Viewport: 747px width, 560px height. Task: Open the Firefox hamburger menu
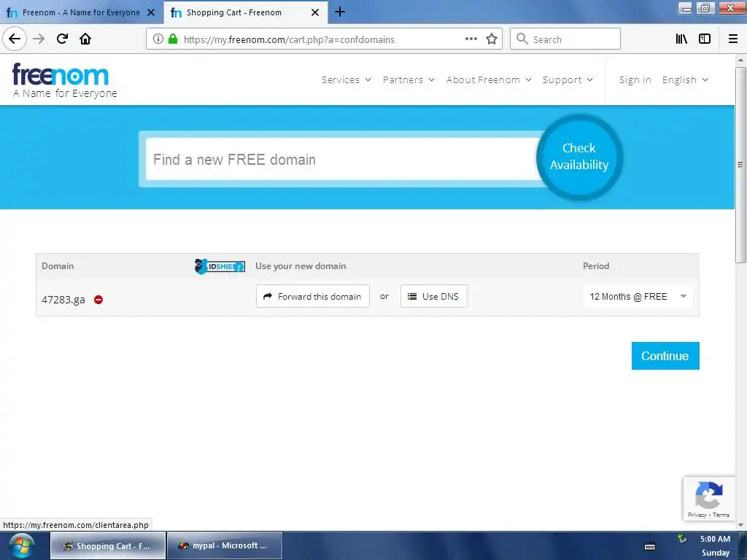point(733,39)
